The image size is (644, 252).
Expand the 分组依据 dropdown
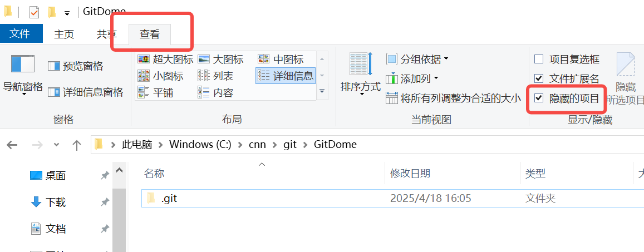(417, 60)
